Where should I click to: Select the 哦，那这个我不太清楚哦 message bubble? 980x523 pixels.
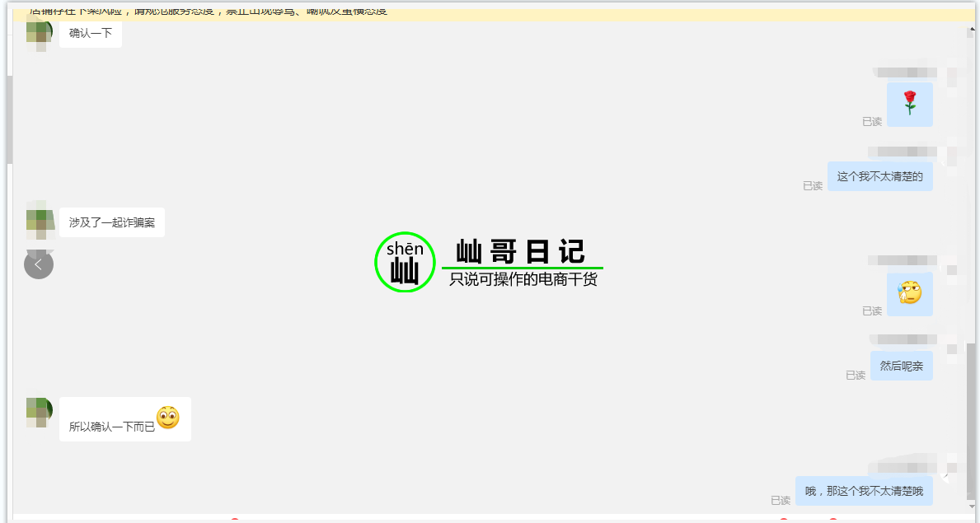coord(864,491)
